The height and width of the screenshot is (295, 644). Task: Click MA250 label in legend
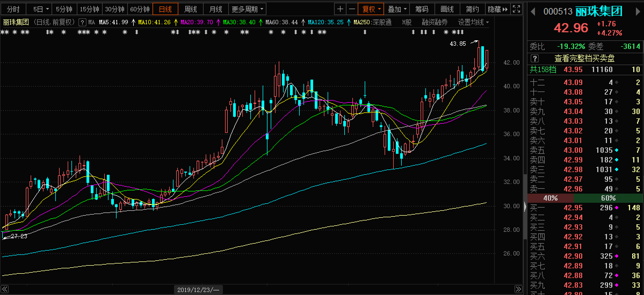(363, 22)
